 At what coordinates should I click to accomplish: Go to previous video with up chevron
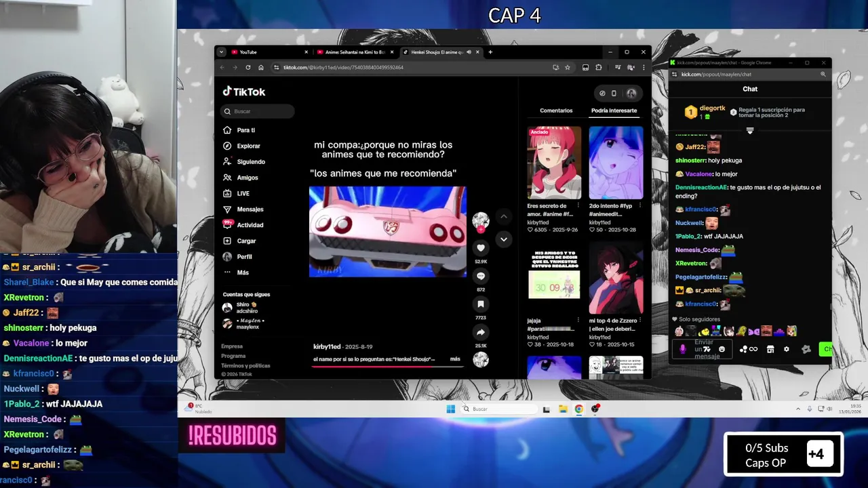coord(503,217)
